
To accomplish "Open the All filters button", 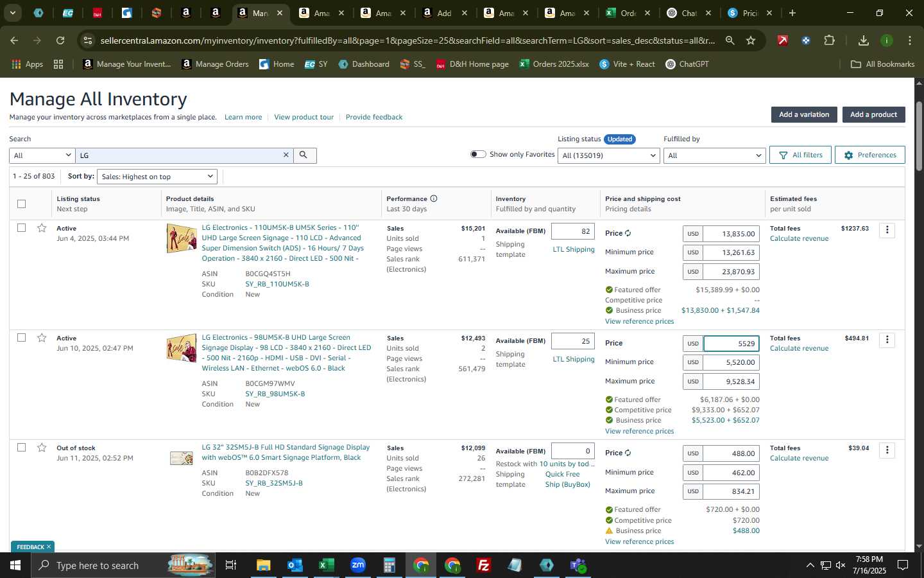I will (800, 155).
